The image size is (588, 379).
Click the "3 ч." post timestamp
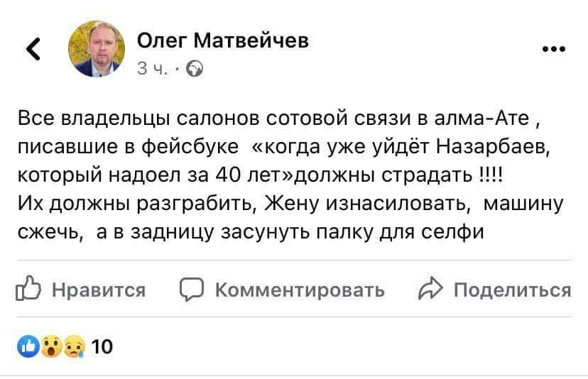point(152,69)
